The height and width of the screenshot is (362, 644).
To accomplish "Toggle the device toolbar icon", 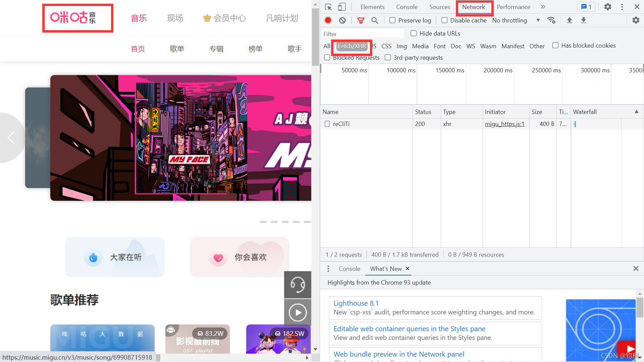I will pyautogui.click(x=341, y=7).
